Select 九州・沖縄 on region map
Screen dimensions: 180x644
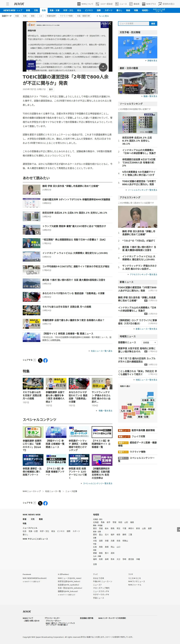(126, 411)
